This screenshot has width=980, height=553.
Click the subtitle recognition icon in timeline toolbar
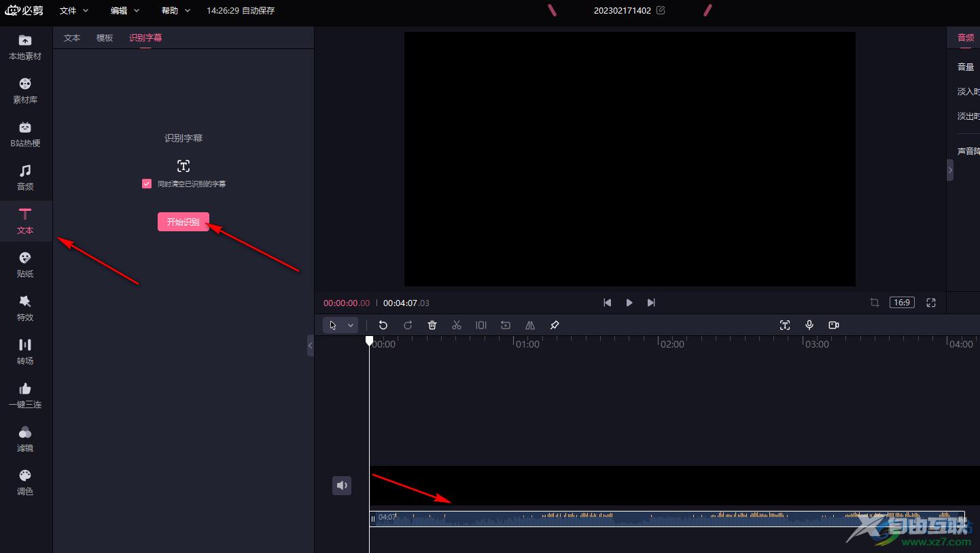coord(785,325)
